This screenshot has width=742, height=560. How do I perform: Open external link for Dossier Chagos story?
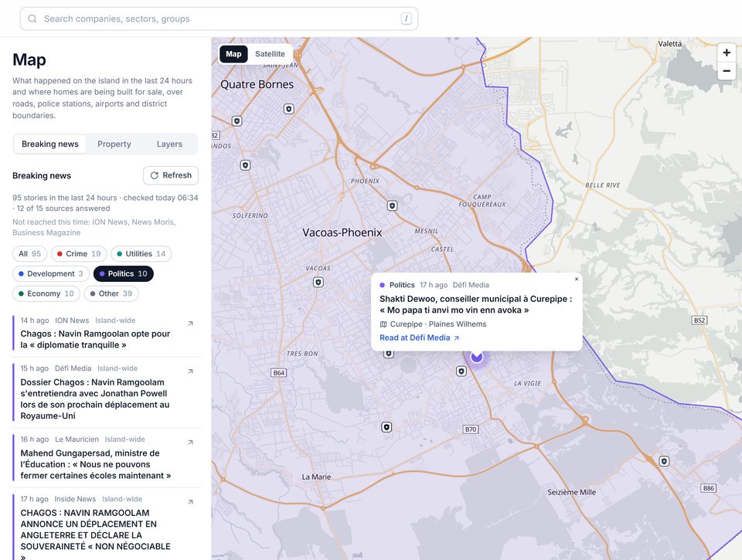coord(190,372)
